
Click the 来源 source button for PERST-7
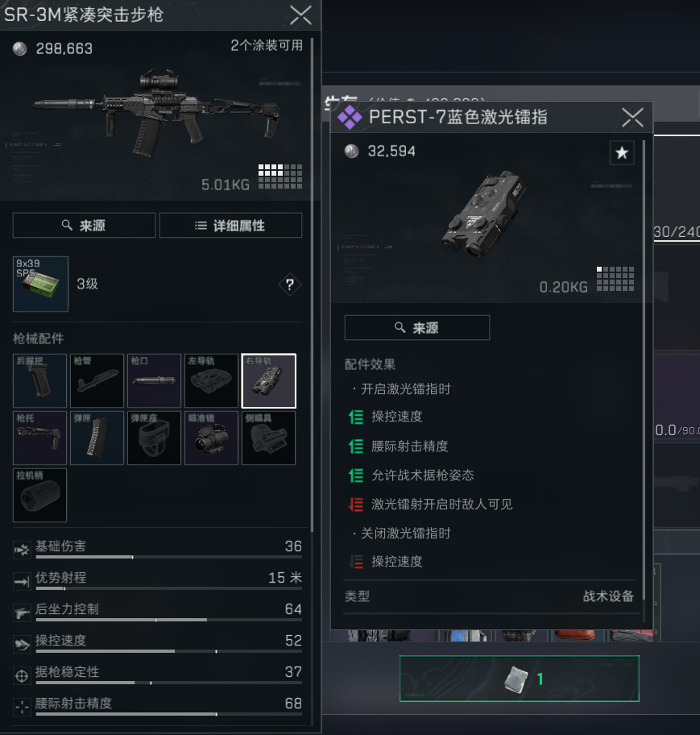(417, 328)
